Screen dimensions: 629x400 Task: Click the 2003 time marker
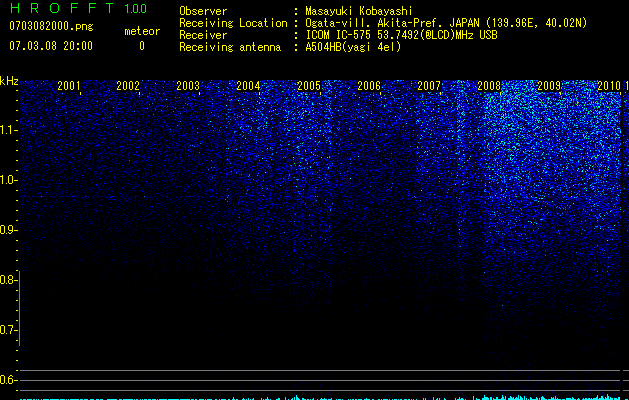188,85
